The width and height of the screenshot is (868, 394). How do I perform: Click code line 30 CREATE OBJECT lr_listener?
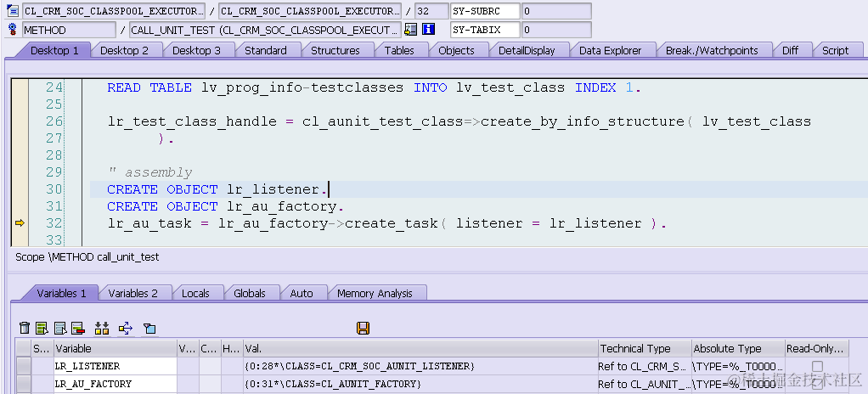pyautogui.click(x=217, y=190)
